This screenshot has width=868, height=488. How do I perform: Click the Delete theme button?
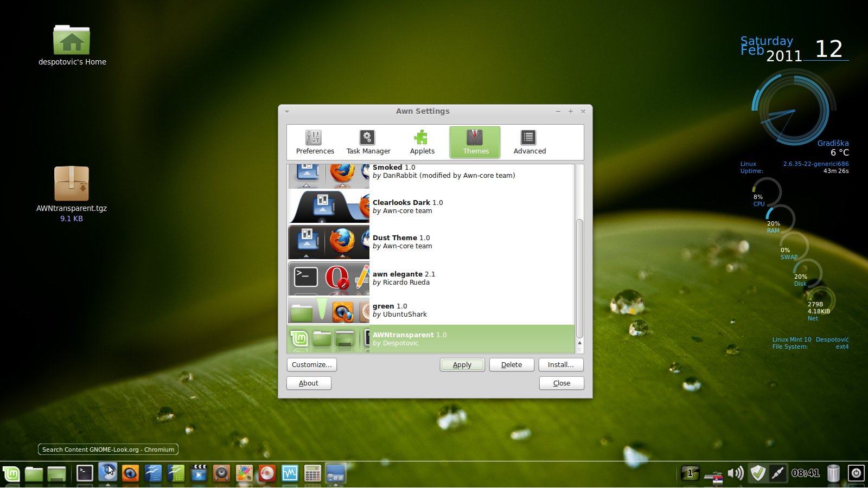[512, 364]
